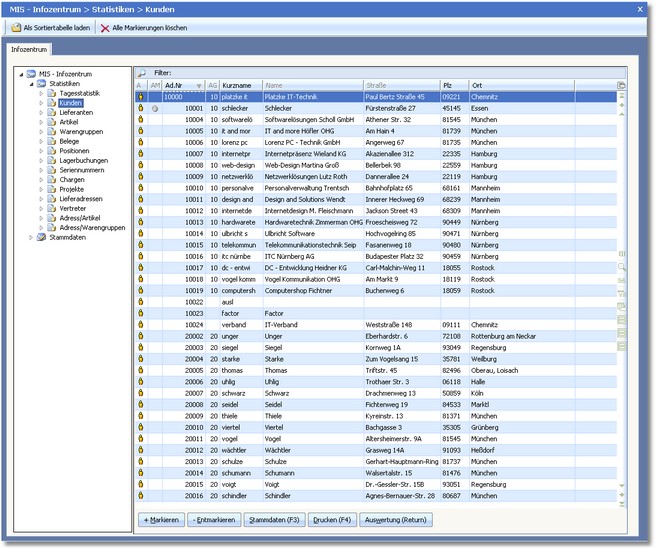Click the red X 'Alle Markierungen löschen' icon
This screenshot has height=550, width=656.
[105, 28]
